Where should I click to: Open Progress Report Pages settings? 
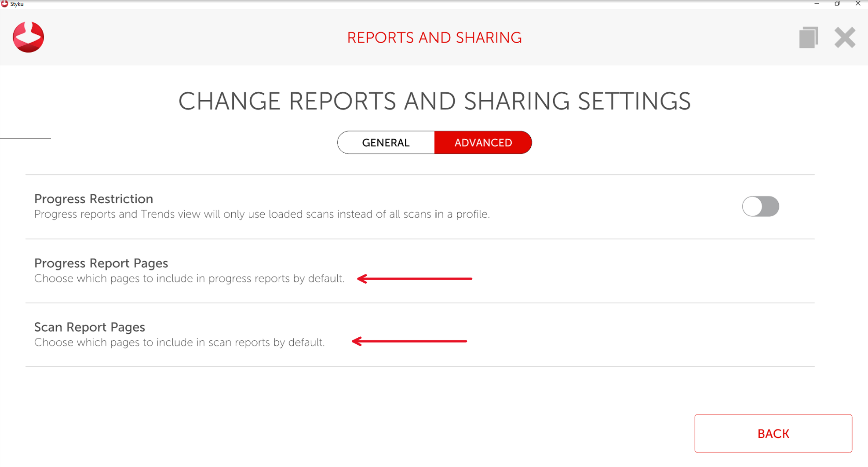(x=101, y=263)
